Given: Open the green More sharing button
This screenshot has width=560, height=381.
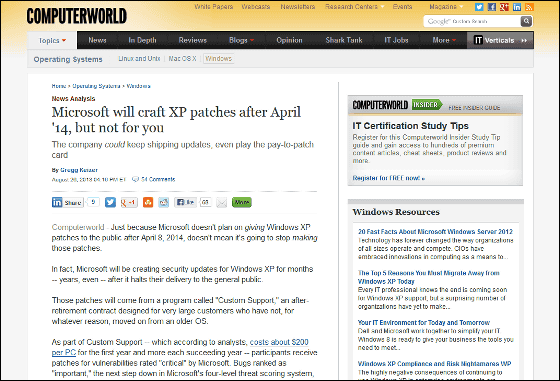Looking at the screenshot, I should point(242,202).
